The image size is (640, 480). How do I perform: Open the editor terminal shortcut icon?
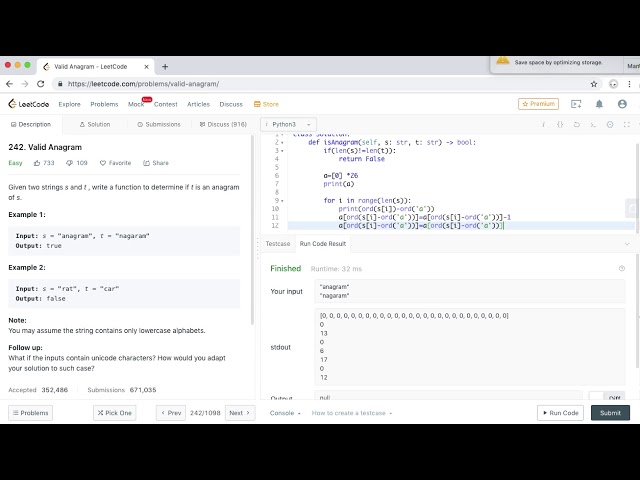pyautogui.click(x=593, y=124)
